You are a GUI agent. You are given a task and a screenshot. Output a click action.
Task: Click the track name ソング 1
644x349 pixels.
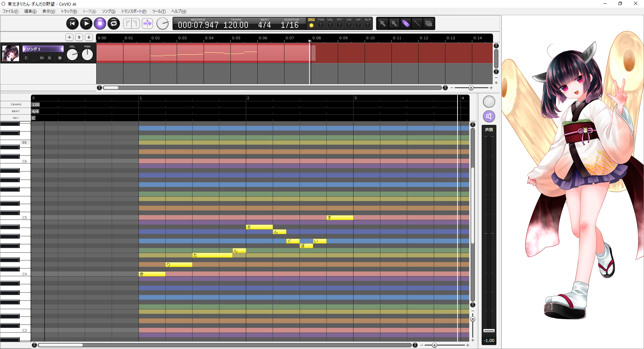[x=43, y=49]
